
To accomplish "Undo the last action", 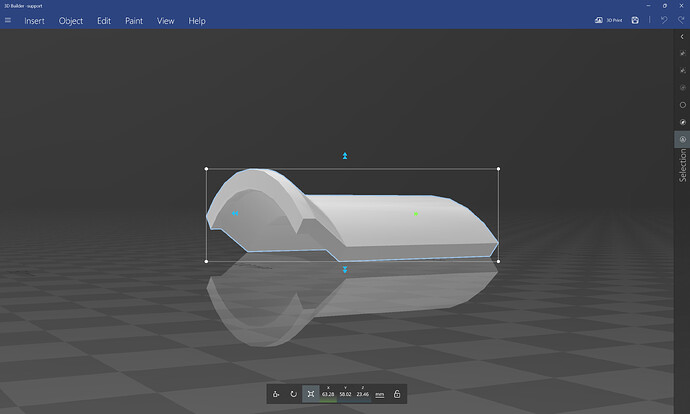I will 664,20.
